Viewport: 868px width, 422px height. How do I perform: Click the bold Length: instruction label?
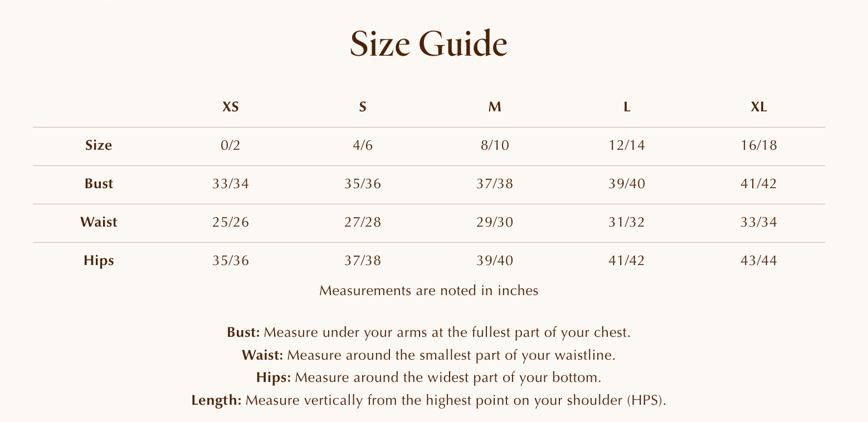point(216,400)
